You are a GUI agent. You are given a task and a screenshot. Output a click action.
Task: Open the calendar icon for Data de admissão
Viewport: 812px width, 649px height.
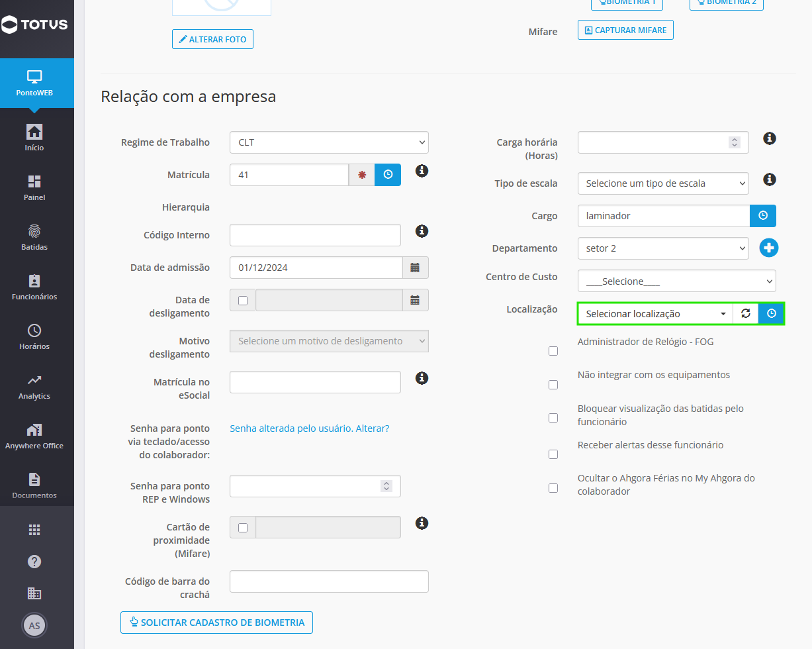pyautogui.click(x=415, y=268)
